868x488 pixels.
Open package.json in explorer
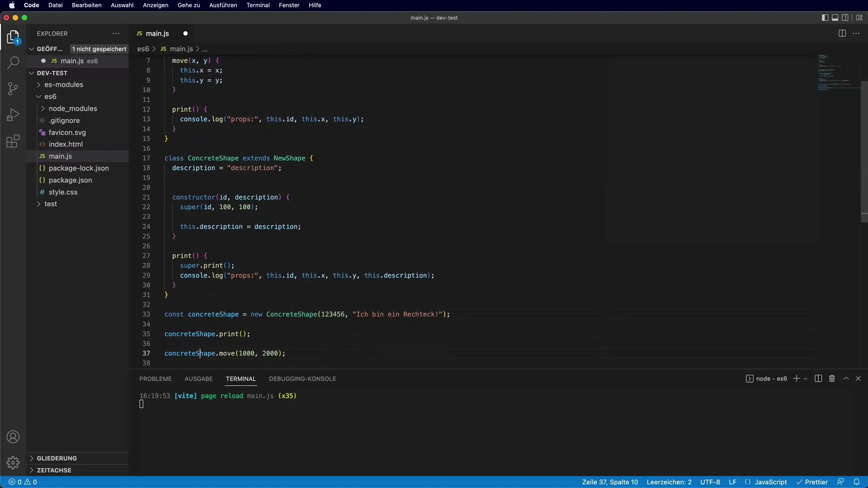coord(77,180)
